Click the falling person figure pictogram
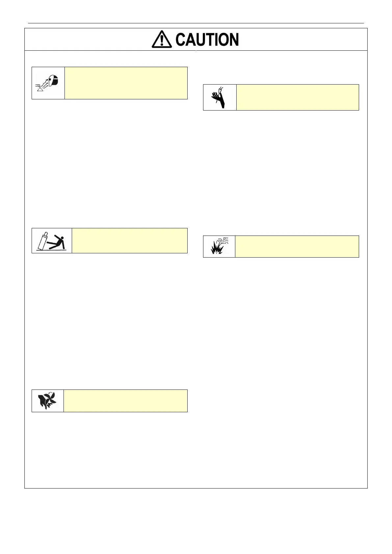This screenshot has width=392, height=554. (x=59, y=241)
